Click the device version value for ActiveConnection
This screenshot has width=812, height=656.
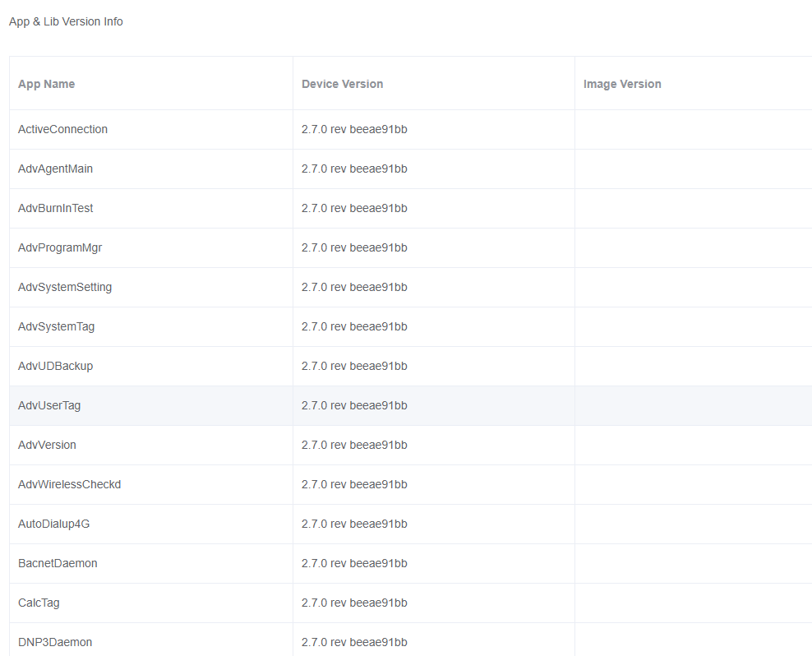354,129
